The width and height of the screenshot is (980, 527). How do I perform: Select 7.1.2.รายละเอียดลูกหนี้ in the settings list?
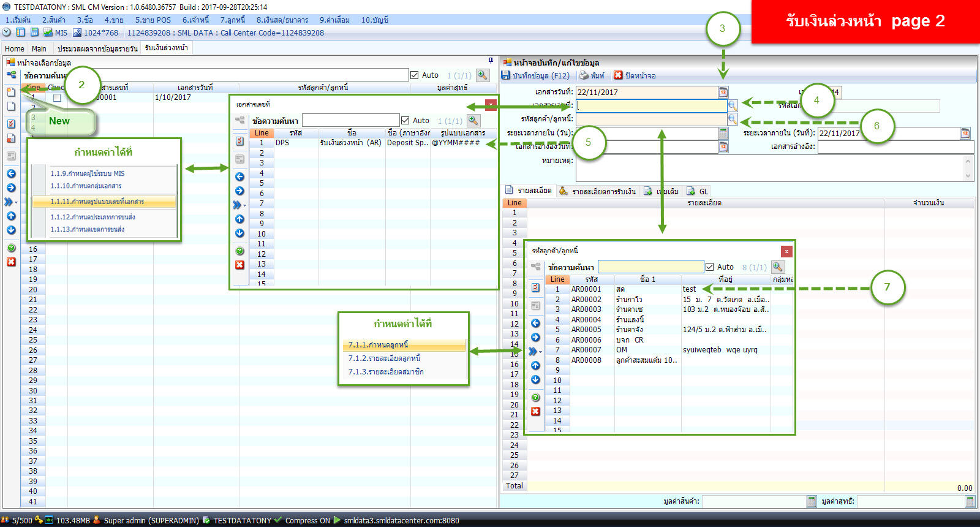click(384, 358)
